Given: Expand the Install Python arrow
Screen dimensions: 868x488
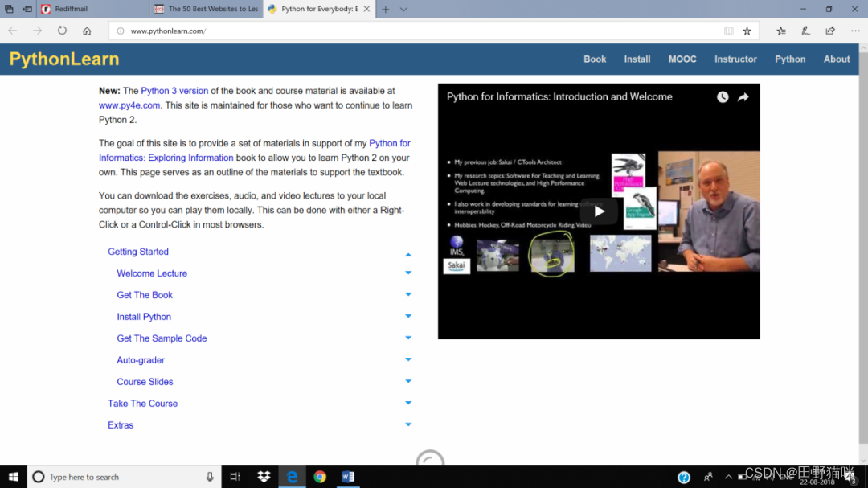Looking at the screenshot, I should (408, 316).
